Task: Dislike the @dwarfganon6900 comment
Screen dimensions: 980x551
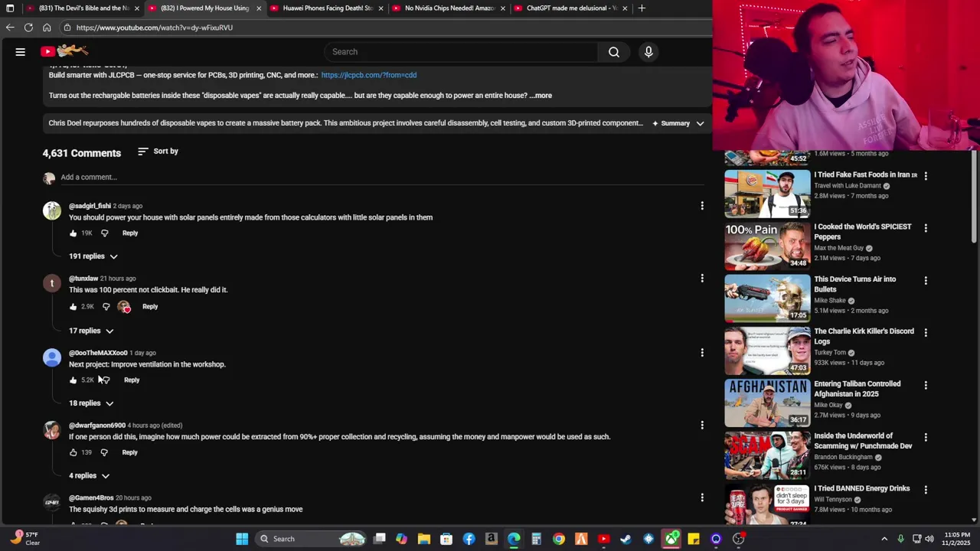Action: pos(104,452)
